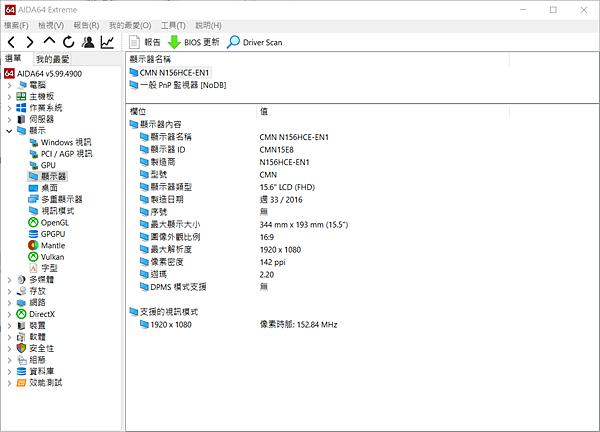Click the 安全性 shield icon
Image resolution: width=600 pixels, height=432 pixels.
(21, 348)
